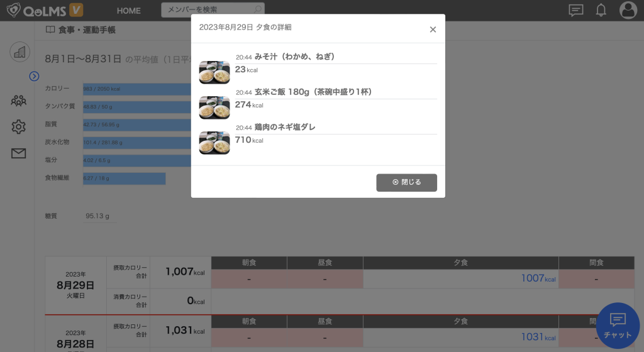This screenshot has height=352, width=644.
Task: Open the user profile avatar icon
Action: click(x=628, y=10)
